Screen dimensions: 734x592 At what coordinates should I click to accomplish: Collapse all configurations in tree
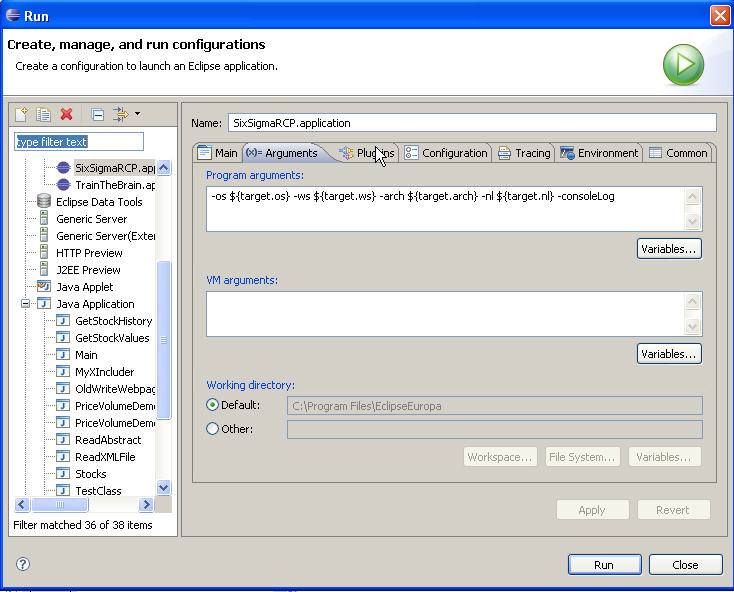(98, 115)
